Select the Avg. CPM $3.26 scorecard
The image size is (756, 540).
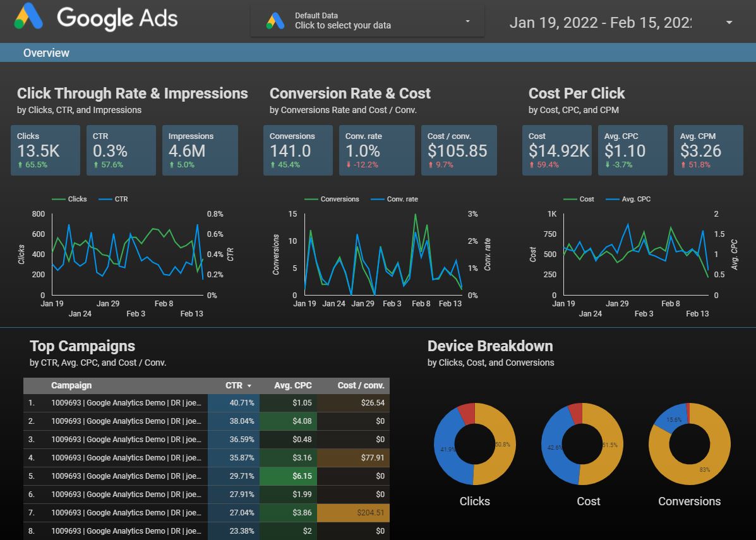pyautogui.click(x=708, y=150)
